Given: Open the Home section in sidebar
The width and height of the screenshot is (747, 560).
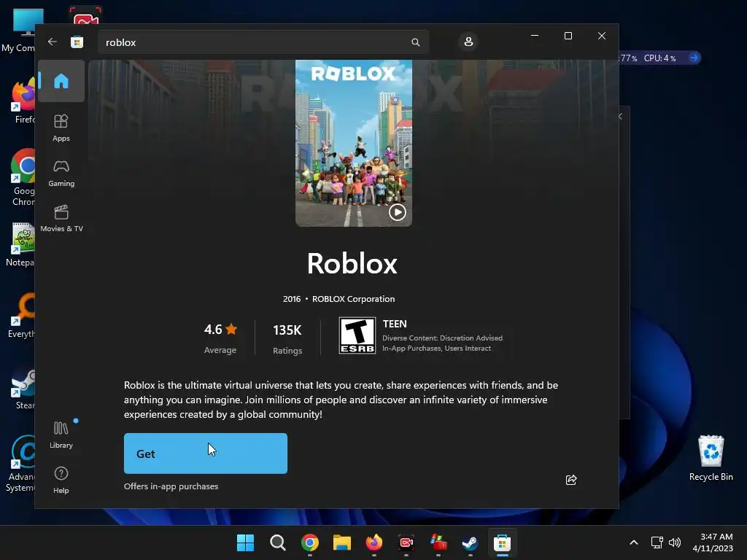Looking at the screenshot, I should tap(61, 81).
